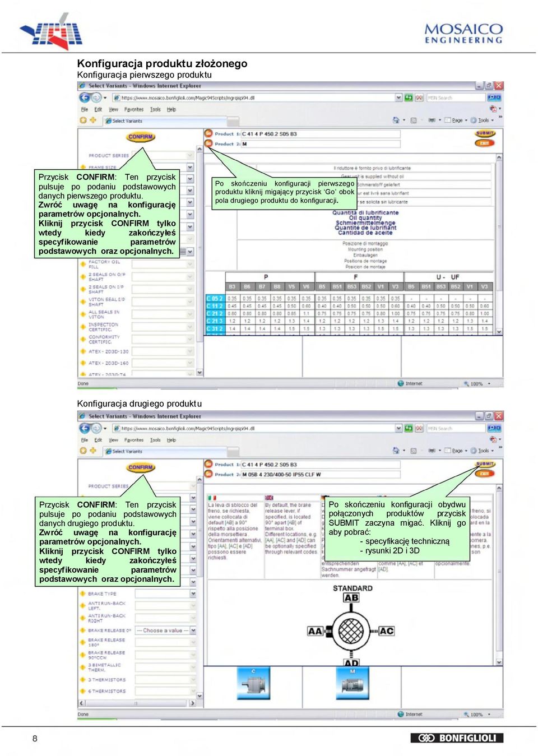Click the Italian flag above the Italian description
The image size is (538, 756).
tap(212, 498)
